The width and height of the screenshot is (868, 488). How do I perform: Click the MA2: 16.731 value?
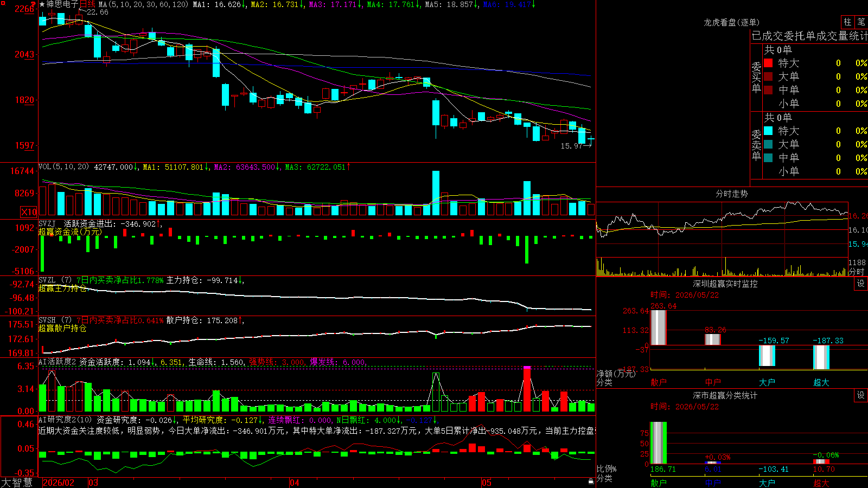(275, 4)
